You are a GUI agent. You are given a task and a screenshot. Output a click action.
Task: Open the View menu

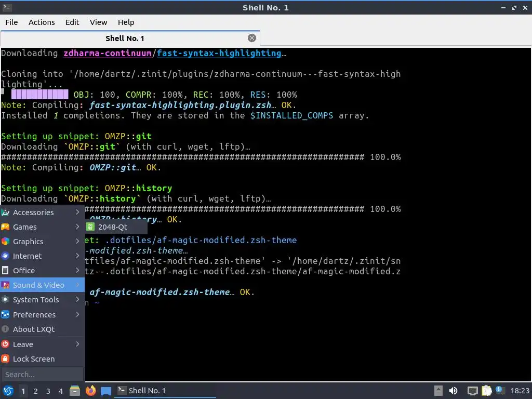[x=98, y=22]
